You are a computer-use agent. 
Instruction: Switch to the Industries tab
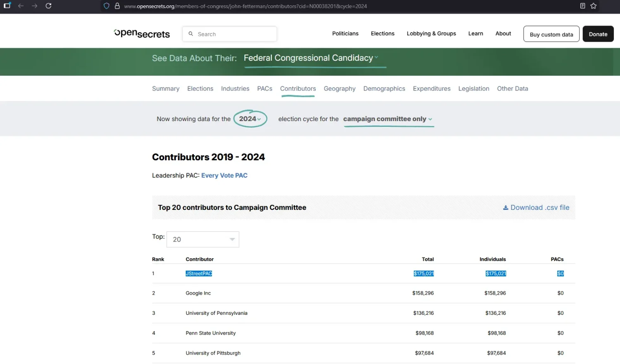pyautogui.click(x=235, y=88)
